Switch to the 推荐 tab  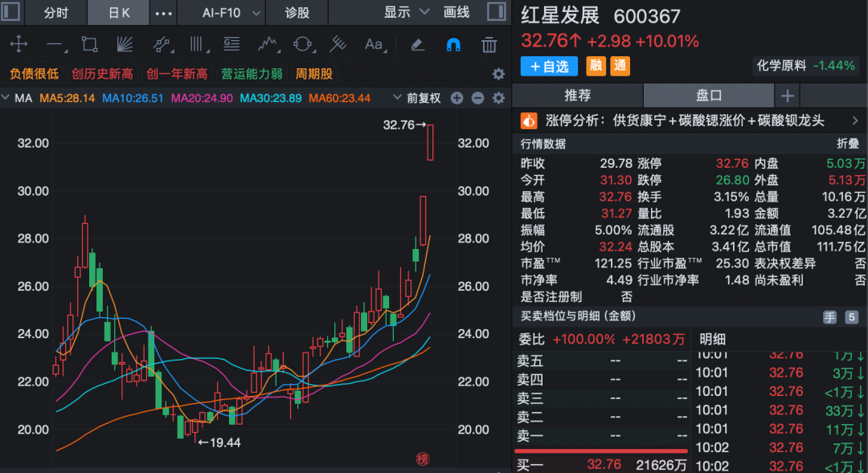click(577, 96)
